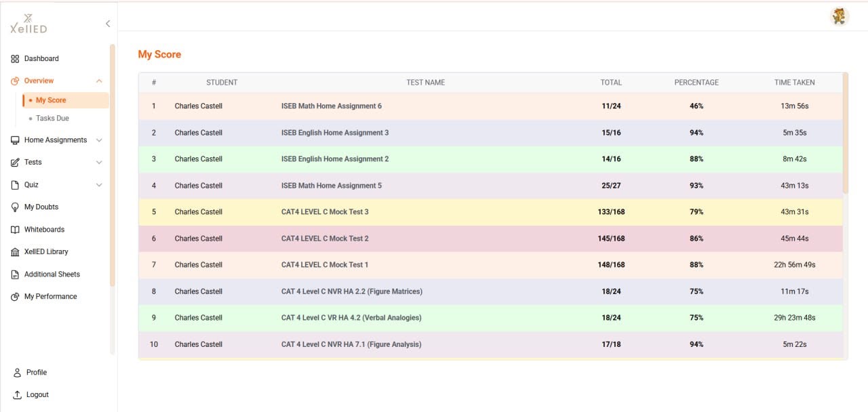Go to My Performance page

51,297
